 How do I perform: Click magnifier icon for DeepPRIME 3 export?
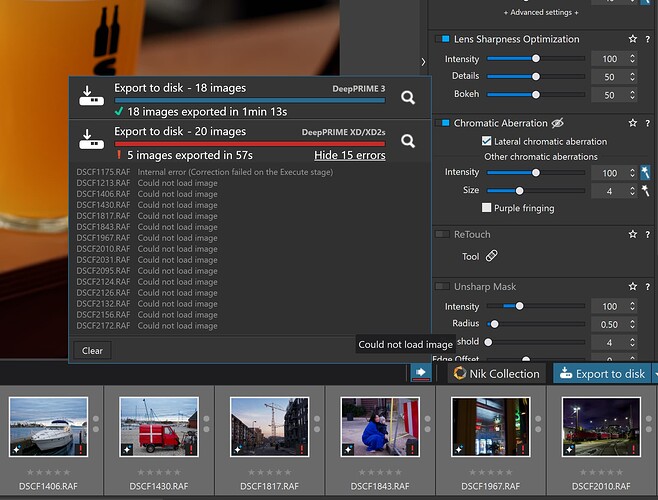point(408,97)
